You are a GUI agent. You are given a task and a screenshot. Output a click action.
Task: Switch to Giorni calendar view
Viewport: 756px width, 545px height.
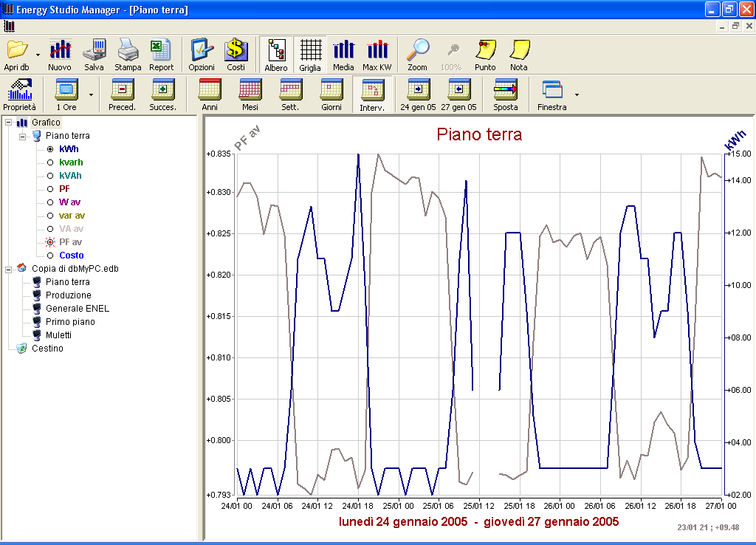point(331,95)
